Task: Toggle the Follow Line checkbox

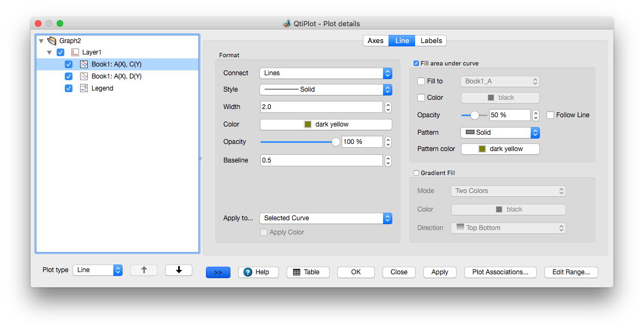Action: coord(550,115)
